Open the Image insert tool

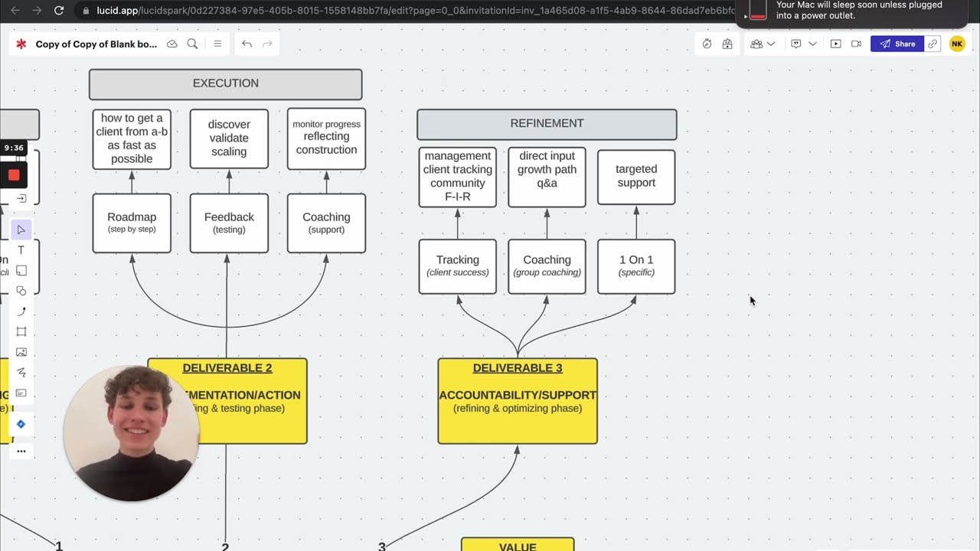click(21, 352)
